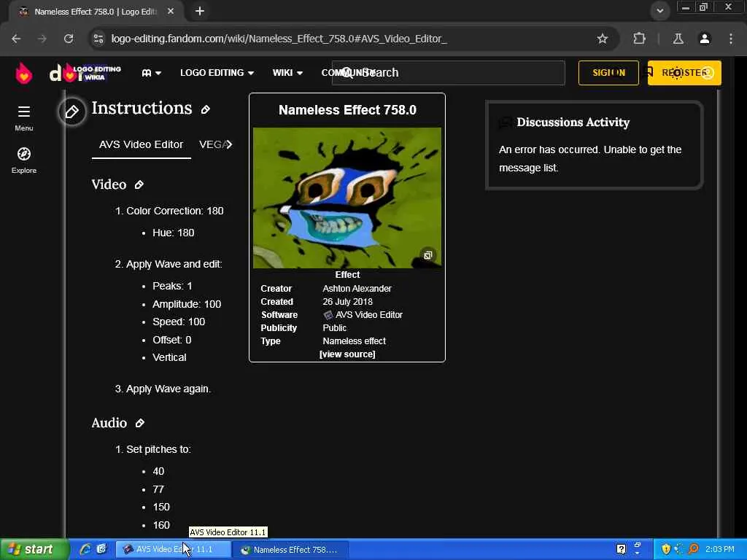The image size is (747, 560).
Task: Click the second quick launch icon beside Internet Explorer
Action: coord(101,549)
